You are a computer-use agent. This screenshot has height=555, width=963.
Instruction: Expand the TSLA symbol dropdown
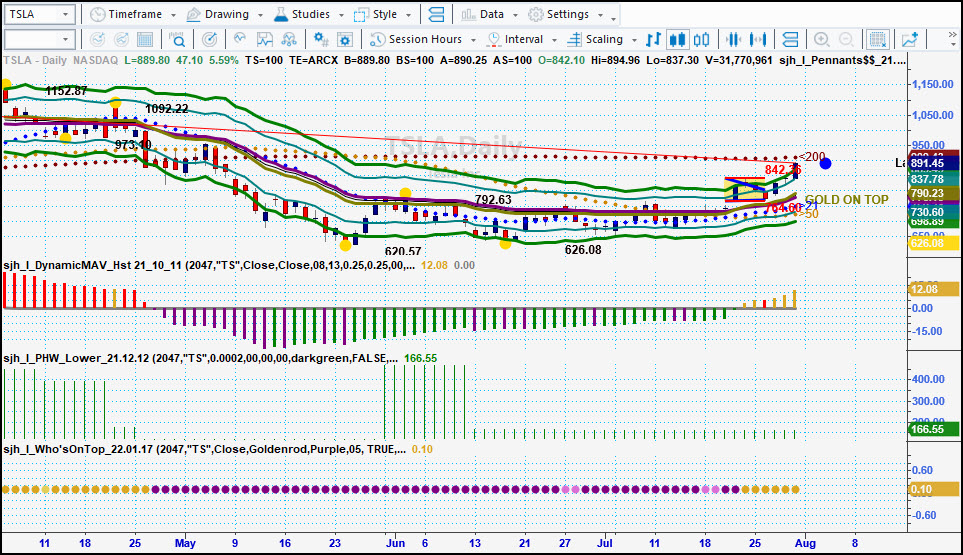(x=65, y=14)
